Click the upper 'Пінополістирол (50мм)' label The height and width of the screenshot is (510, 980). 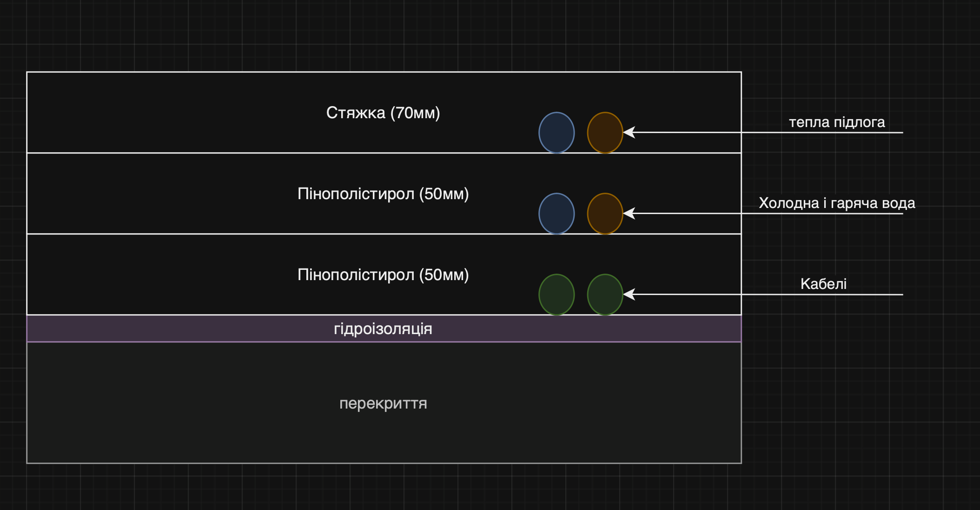(383, 194)
